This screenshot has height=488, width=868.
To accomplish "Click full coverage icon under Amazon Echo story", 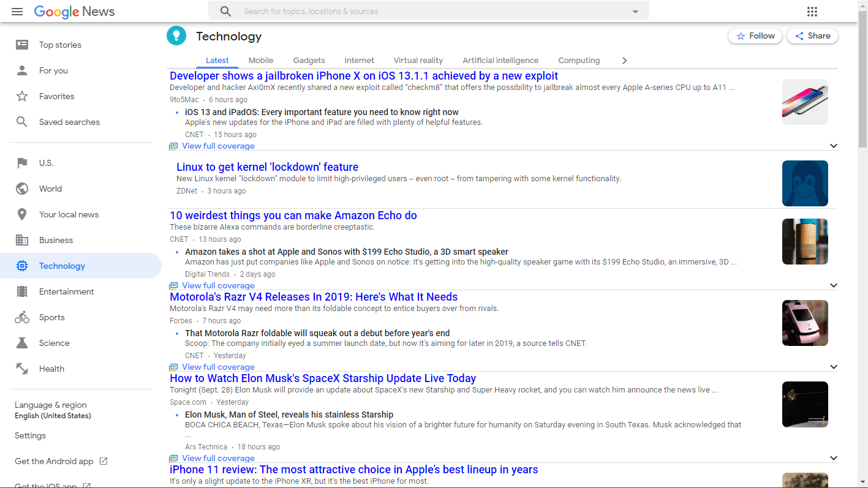I will point(174,285).
